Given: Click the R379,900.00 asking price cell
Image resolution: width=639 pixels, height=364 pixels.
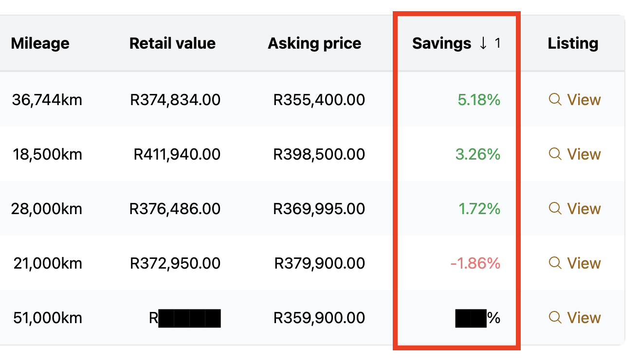Looking at the screenshot, I should tap(319, 263).
